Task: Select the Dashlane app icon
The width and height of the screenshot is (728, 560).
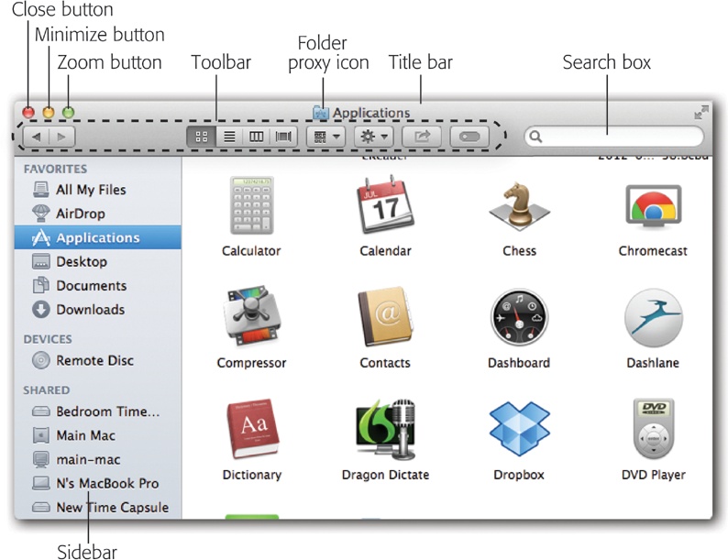Action: 653,317
